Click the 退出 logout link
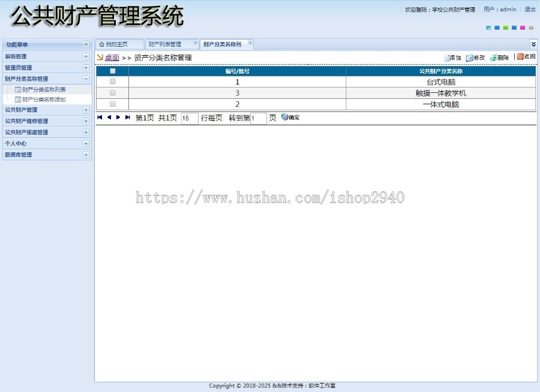Viewport: 540px width, 392px height. click(x=530, y=10)
